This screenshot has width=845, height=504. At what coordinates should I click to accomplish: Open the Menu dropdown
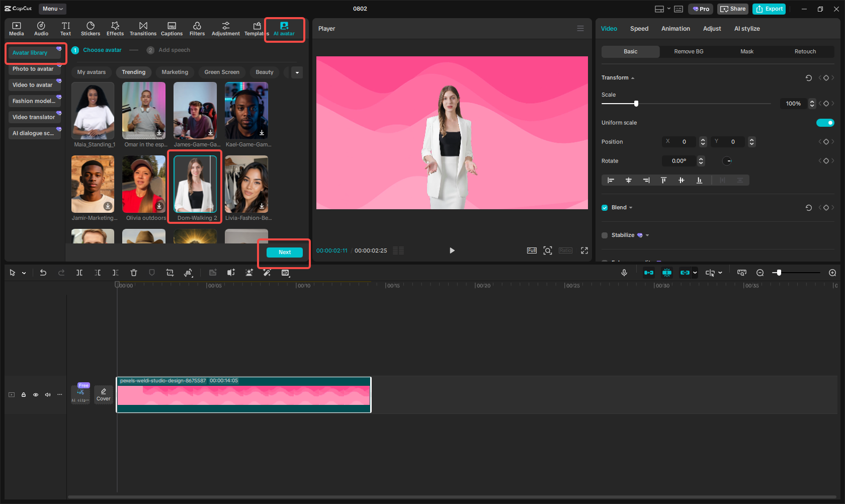coord(52,9)
